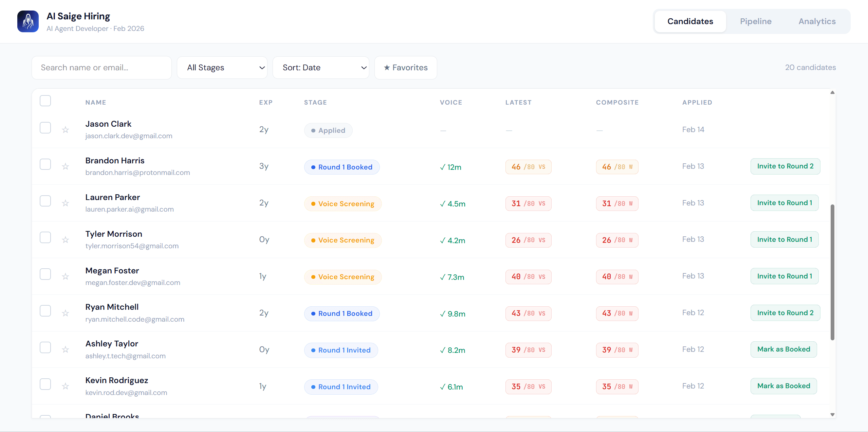The height and width of the screenshot is (432, 868).
Task: Star Ryan Mitchell as favorite
Action: (66, 313)
